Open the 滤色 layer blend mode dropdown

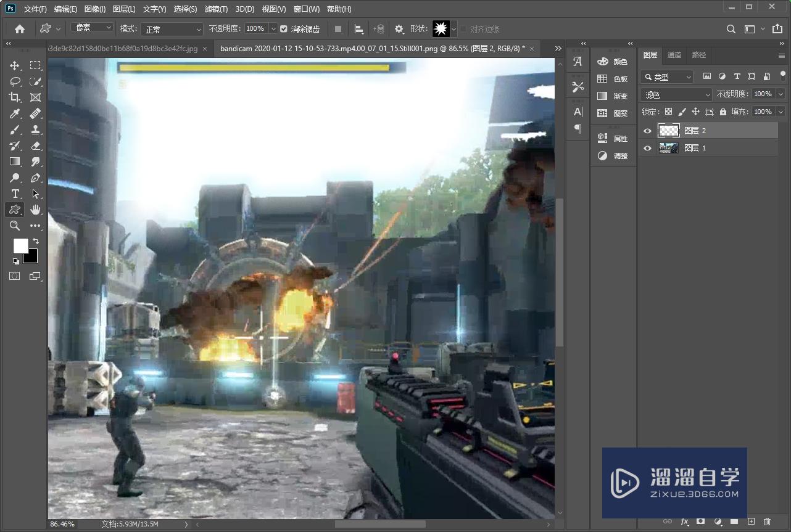coord(677,94)
